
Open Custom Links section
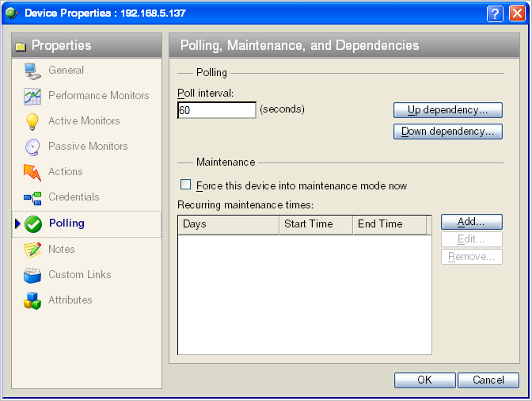(80, 274)
